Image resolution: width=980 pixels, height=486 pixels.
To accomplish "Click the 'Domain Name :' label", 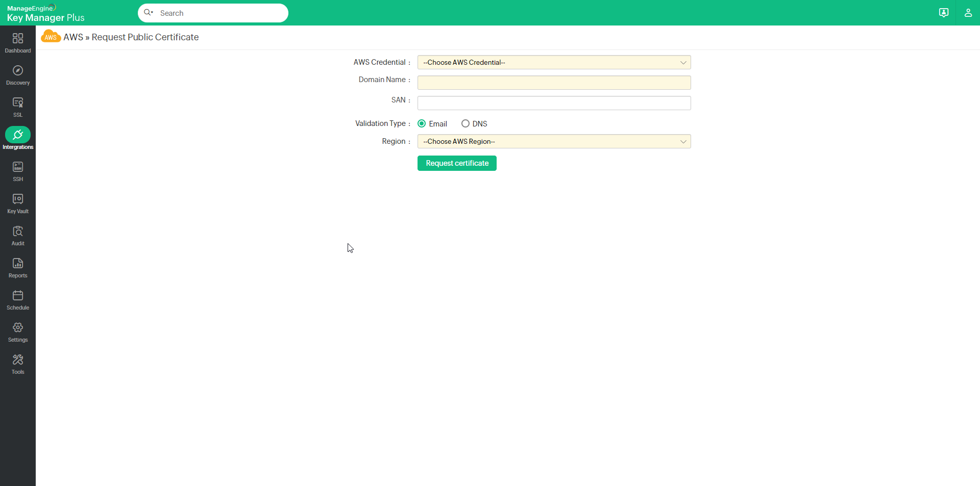I will 384,80.
